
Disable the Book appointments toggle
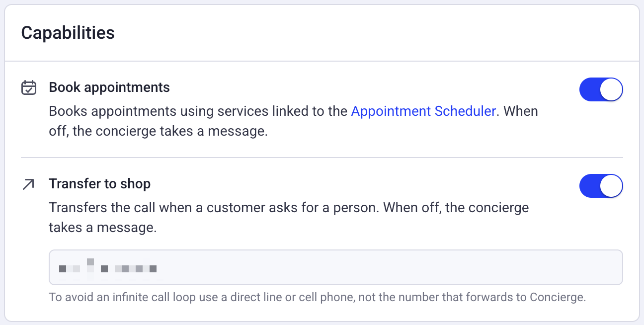pos(601,89)
